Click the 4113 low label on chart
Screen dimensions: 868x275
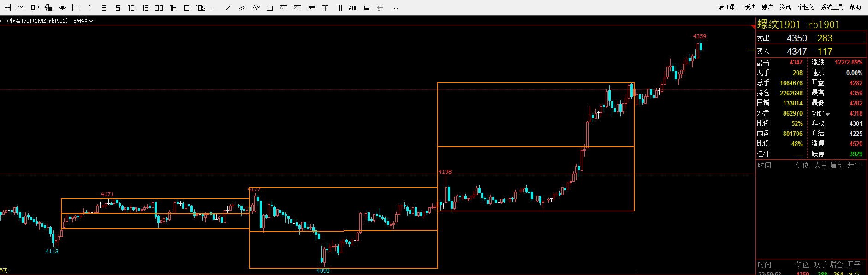pyautogui.click(x=52, y=251)
